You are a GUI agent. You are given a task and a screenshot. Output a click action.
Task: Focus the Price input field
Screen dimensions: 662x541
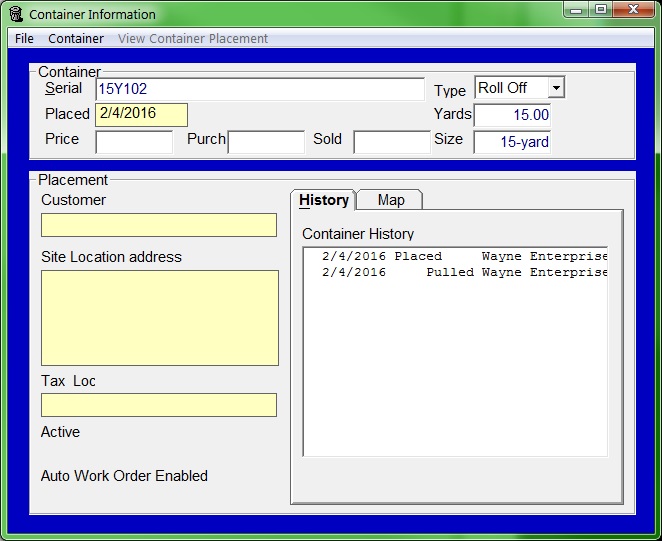pos(134,141)
